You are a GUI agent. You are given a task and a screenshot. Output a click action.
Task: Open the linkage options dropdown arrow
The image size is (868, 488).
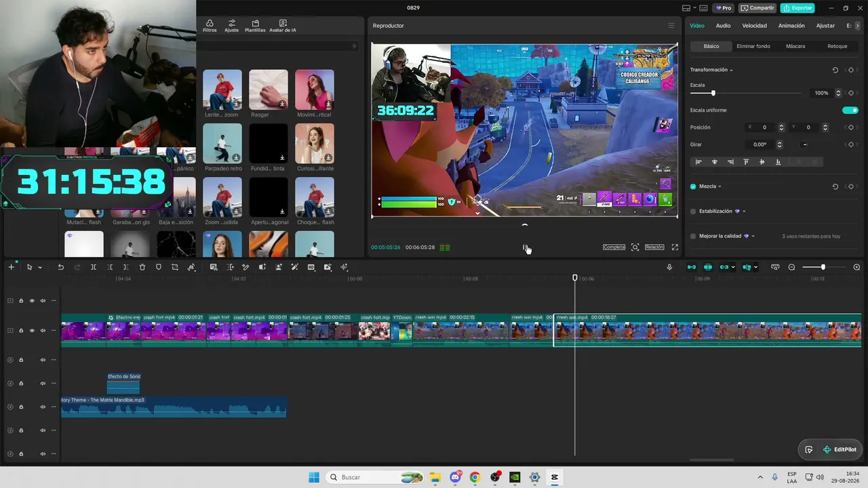coord(733,268)
